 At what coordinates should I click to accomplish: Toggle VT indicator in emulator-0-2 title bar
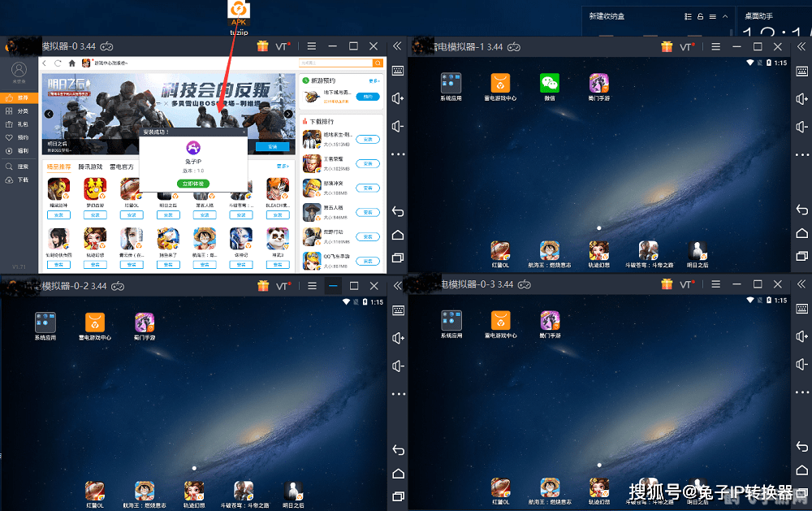click(283, 285)
